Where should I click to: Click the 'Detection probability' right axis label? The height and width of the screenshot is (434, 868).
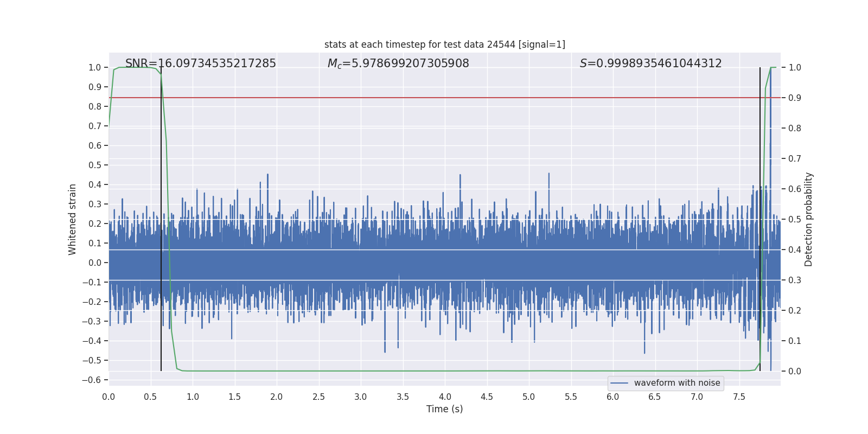tap(809, 219)
